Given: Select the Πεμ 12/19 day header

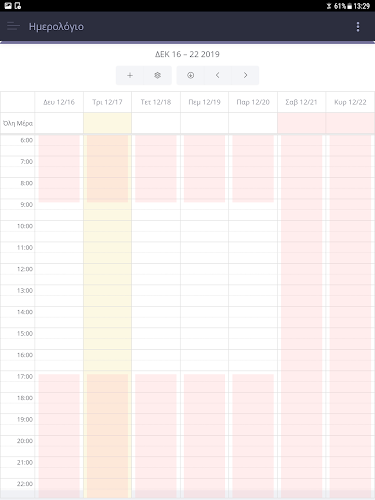Looking at the screenshot, I should coord(204,102).
